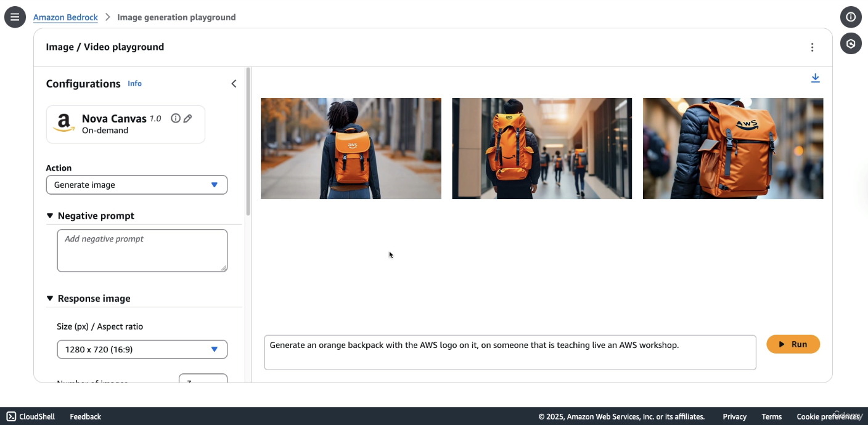The width and height of the screenshot is (868, 425).
Task: Click the Amazon Web Services copyright text
Action: (621, 416)
